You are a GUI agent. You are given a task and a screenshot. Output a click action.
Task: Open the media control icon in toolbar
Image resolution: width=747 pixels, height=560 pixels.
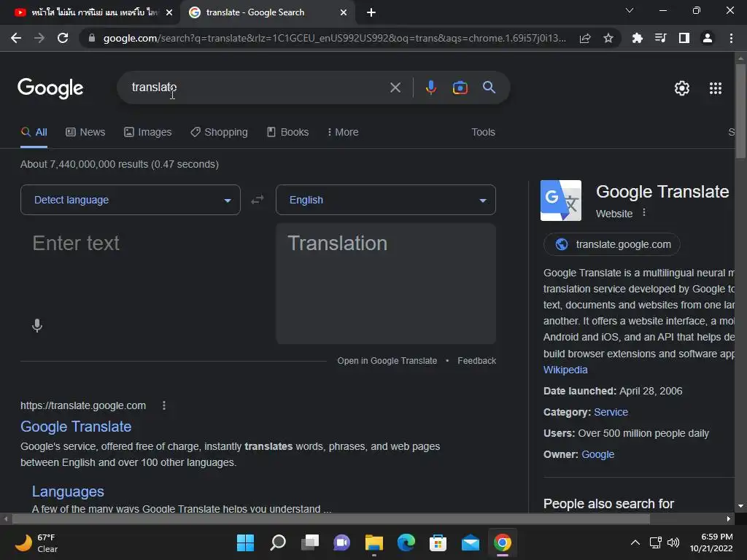tap(660, 38)
